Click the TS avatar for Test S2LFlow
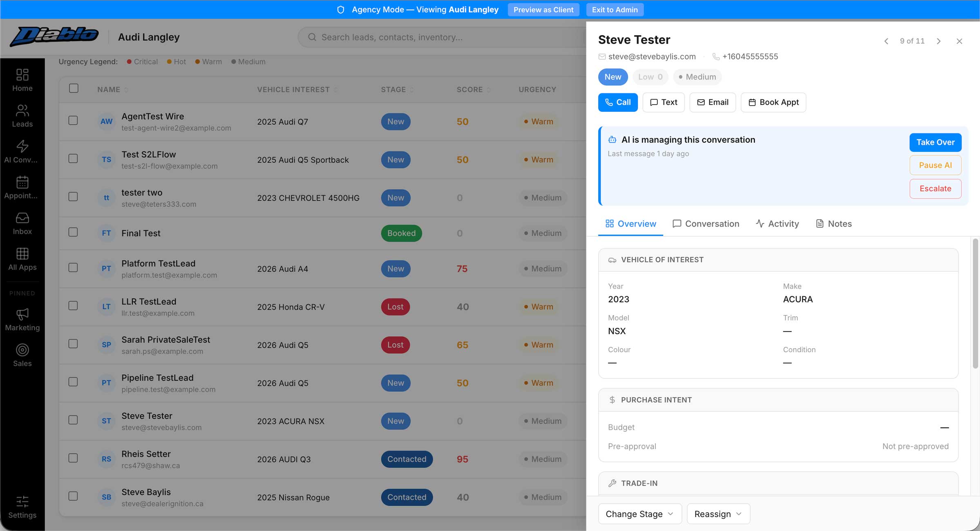Image resolution: width=980 pixels, height=531 pixels. pyautogui.click(x=106, y=160)
